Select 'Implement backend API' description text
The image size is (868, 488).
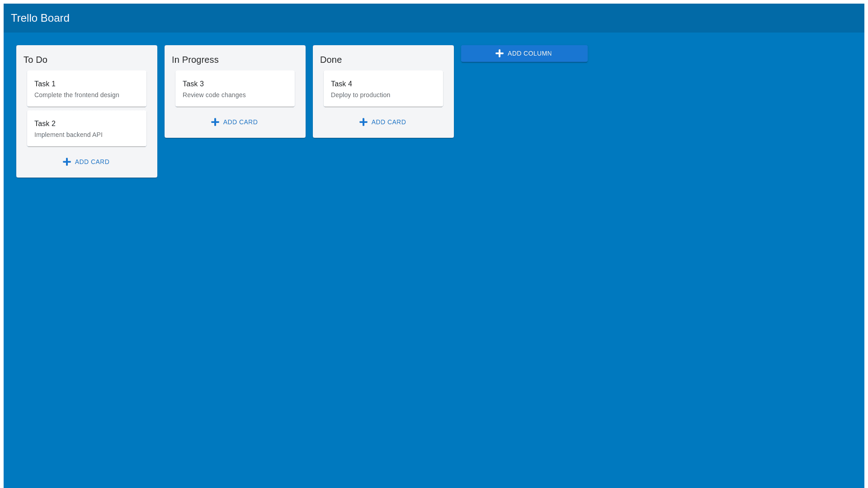[x=68, y=135]
